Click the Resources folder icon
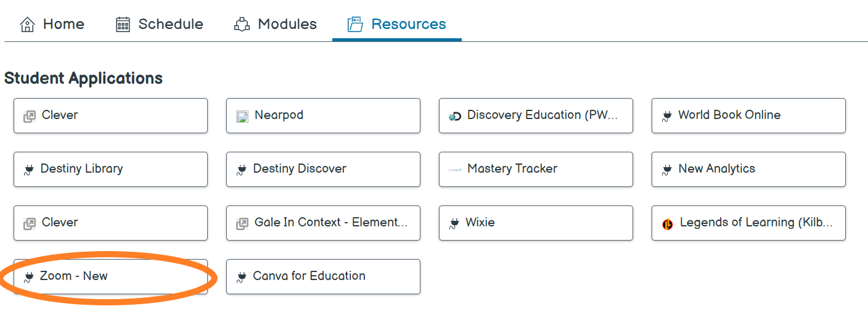The width and height of the screenshot is (868, 314). 355,25
